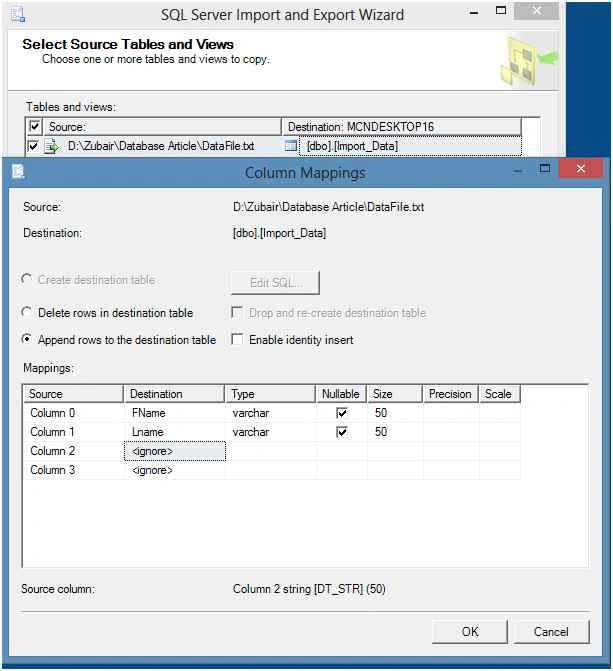Click the Size column header
613x671 pixels.
395,394
